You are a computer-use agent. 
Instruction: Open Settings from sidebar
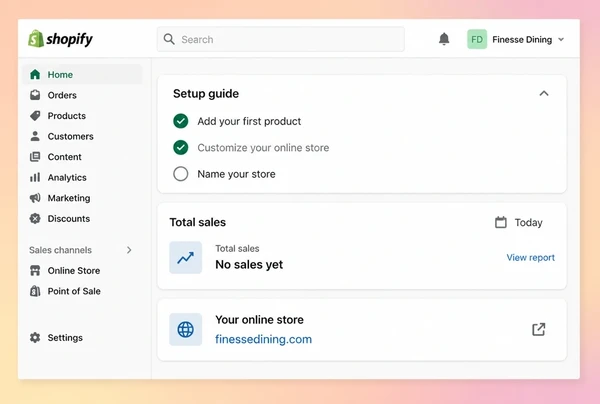[x=82, y=337]
